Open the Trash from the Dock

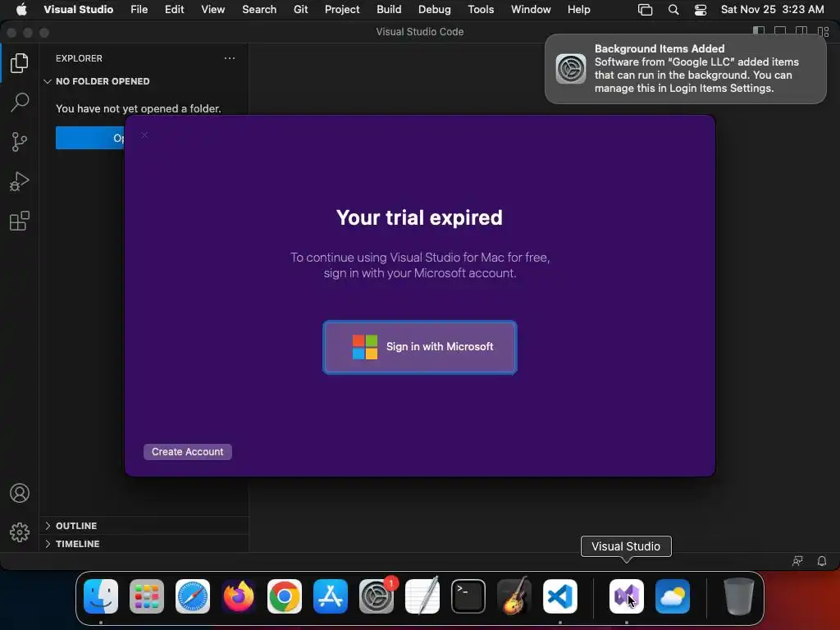pos(739,596)
